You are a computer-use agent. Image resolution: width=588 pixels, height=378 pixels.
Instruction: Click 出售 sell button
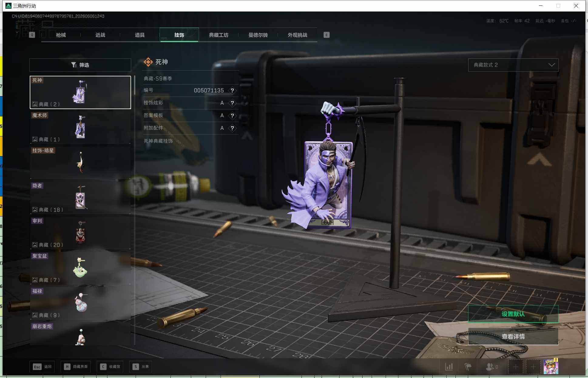(x=140, y=366)
